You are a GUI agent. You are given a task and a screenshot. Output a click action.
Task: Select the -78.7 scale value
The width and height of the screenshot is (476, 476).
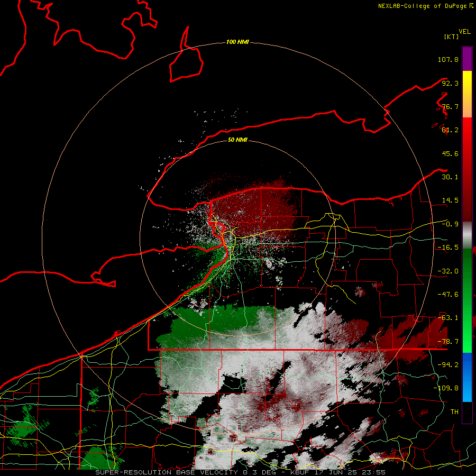[x=448, y=342]
